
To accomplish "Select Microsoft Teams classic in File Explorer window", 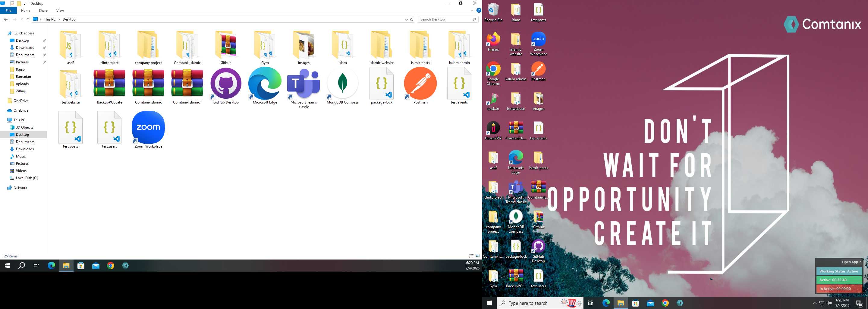I will click(x=303, y=88).
